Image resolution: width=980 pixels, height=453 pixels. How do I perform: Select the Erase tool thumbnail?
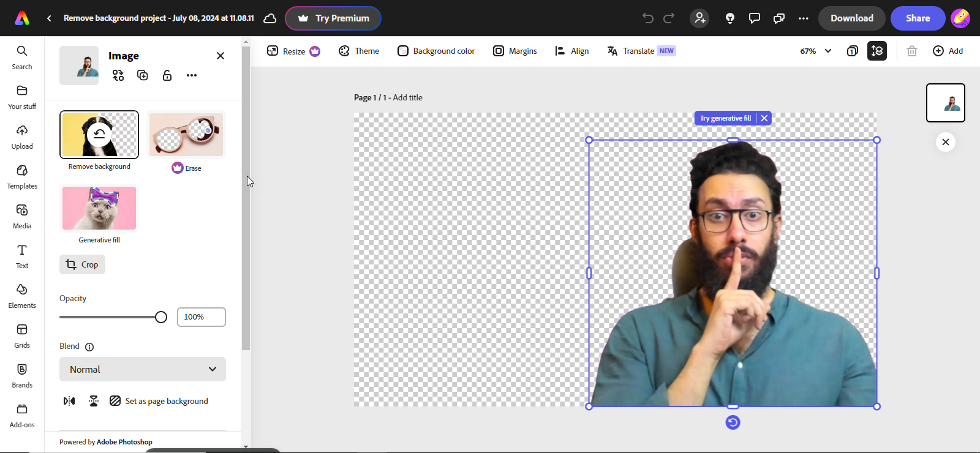point(186,135)
